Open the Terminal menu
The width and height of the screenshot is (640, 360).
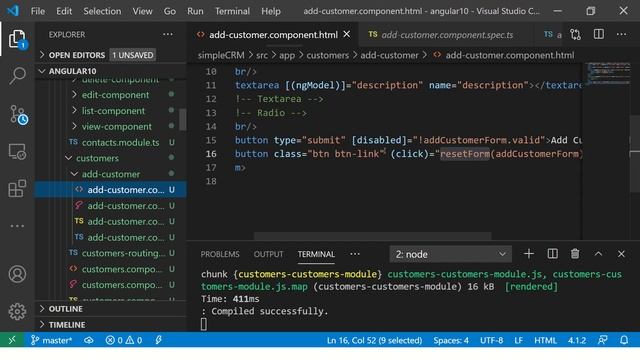(232, 11)
